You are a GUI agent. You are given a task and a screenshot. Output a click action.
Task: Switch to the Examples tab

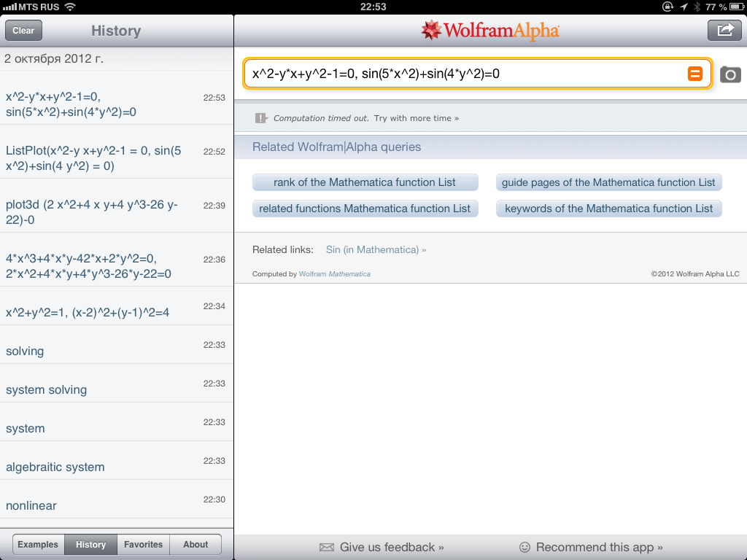point(38,544)
